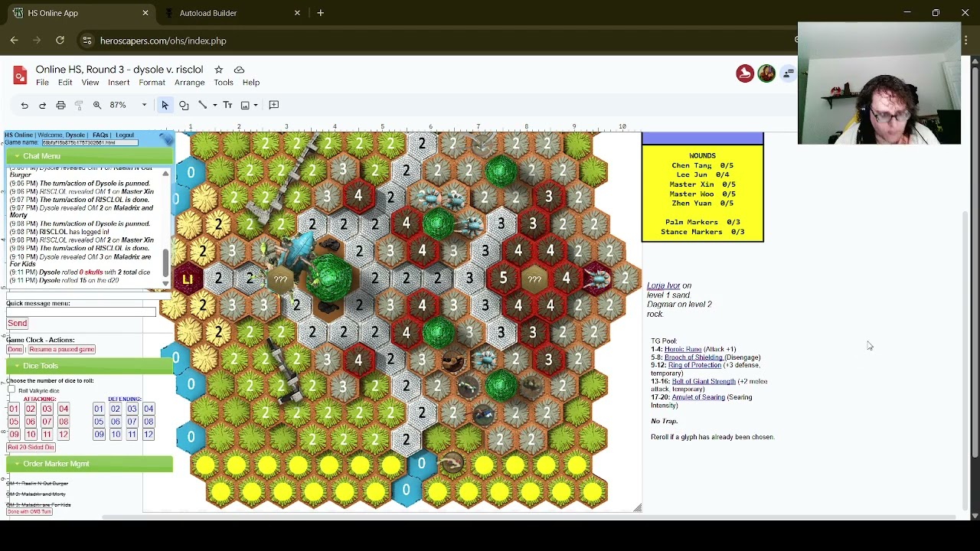Choose the Select arrow cursor tool
The width and height of the screenshot is (980, 551).
pos(165,105)
